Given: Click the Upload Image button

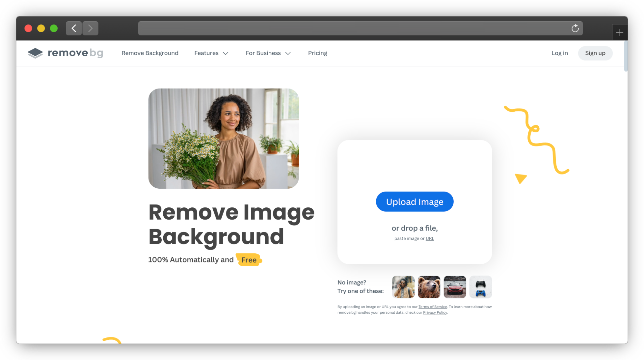Looking at the screenshot, I should (x=414, y=201).
